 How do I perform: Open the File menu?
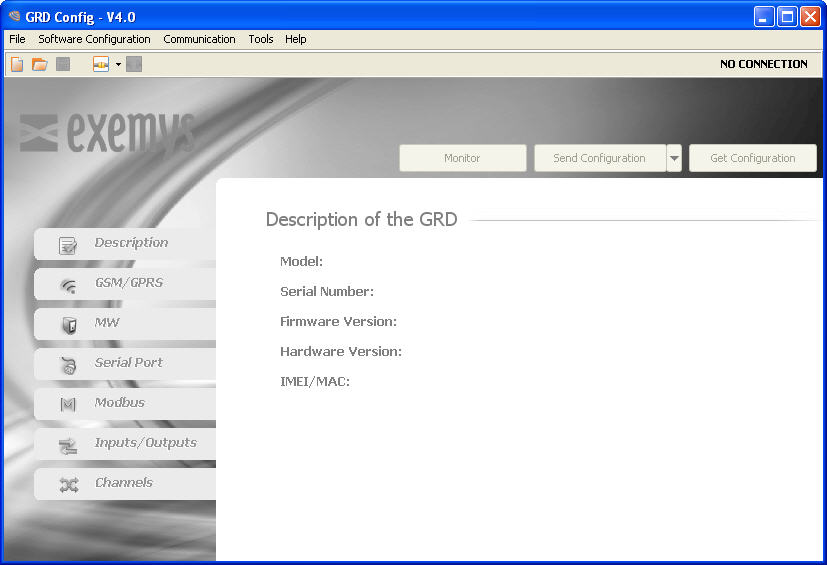[17, 39]
